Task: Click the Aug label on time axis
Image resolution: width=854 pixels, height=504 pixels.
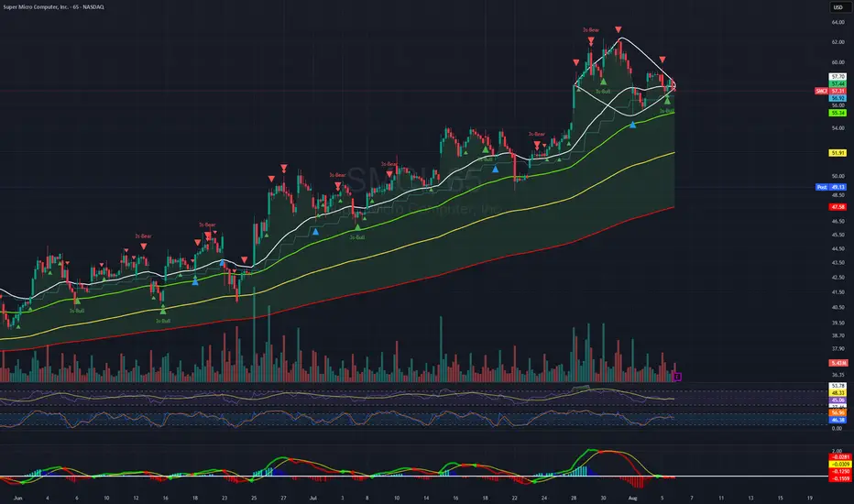Action: click(x=632, y=498)
